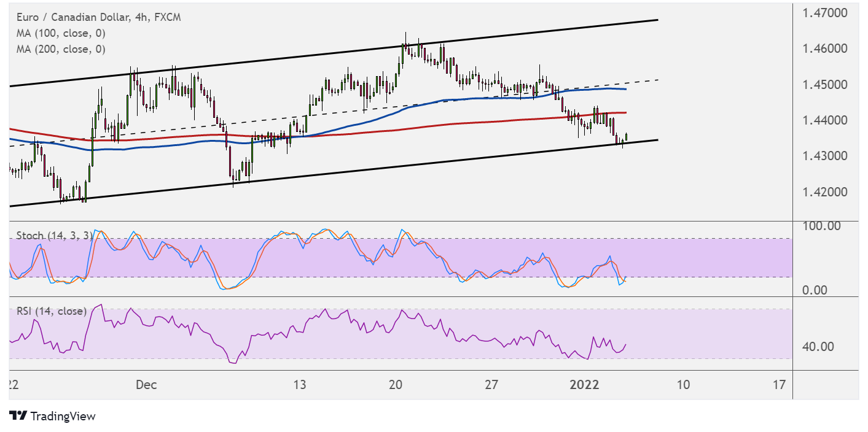This screenshot has height=432, width=868.
Task: Select the MA (200, close, 0) indicator label
Action: (61, 49)
